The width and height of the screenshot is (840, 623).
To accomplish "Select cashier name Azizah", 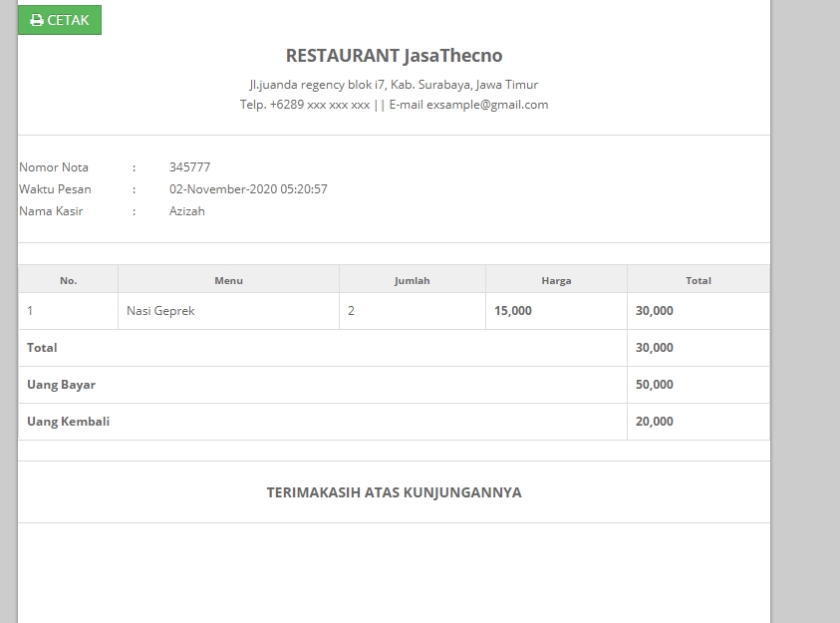I will click(187, 211).
